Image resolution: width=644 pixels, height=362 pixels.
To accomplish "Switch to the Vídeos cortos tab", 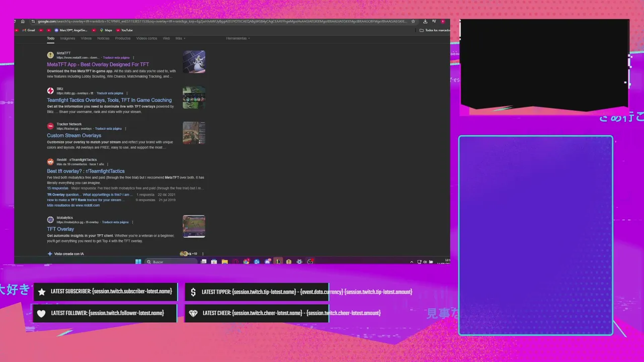I will (146, 38).
